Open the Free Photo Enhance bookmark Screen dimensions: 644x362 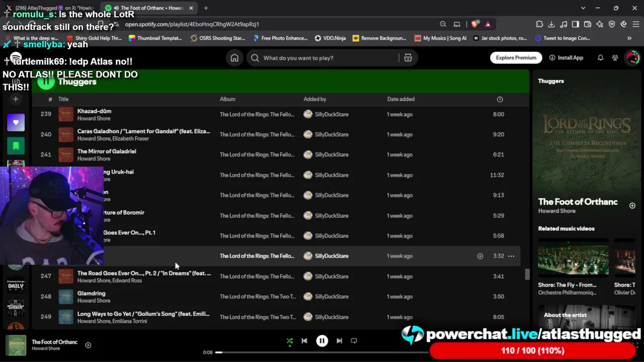pos(280,38)
